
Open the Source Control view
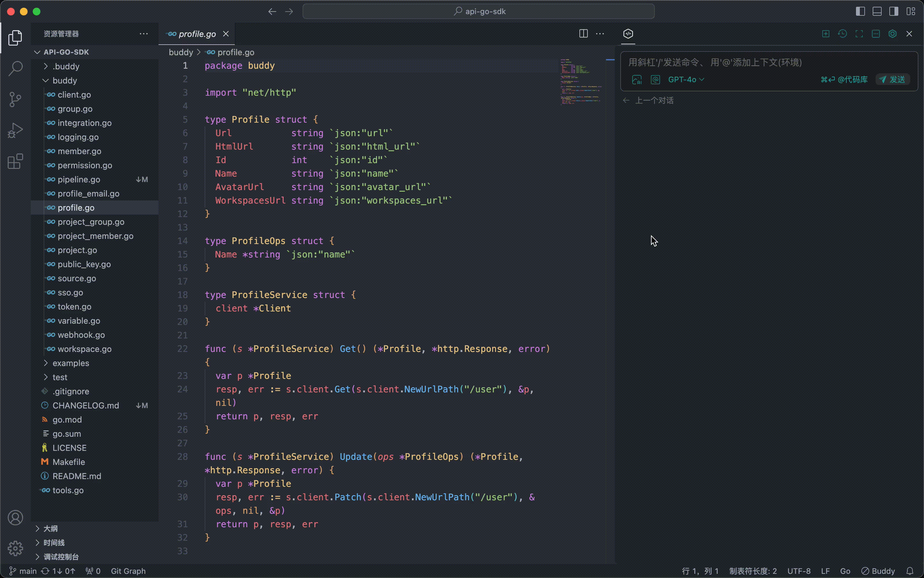tap(15, 100)
